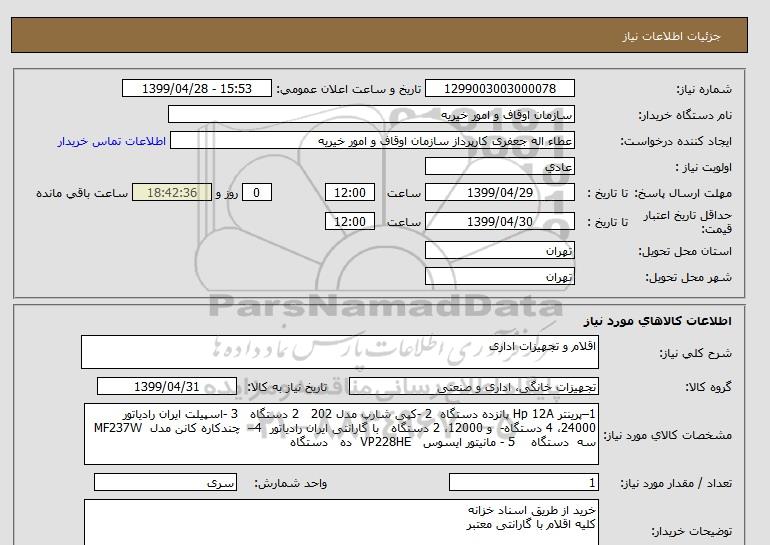Viewport: 770px width, 545px height.
Task: Click the remaining time countdown 18:42:36
Action: pos(172,192)
